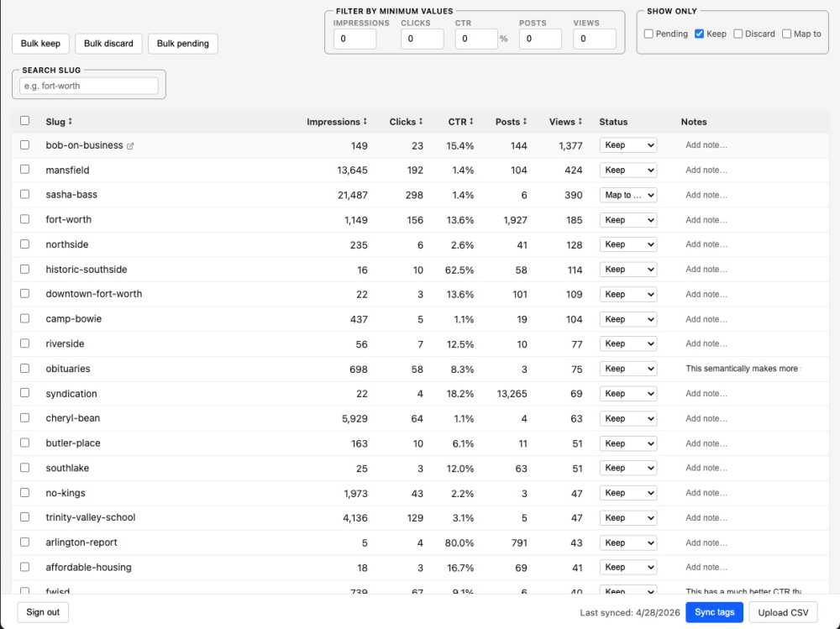This screenshot has width=840, height=629.
Task: Focus the minimum Views input
Action: 594,39
